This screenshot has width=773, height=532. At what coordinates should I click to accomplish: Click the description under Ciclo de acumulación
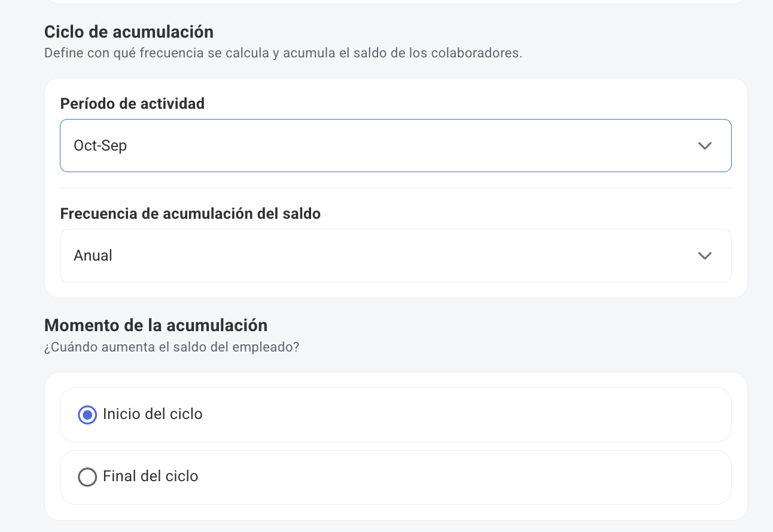[283, 53]
